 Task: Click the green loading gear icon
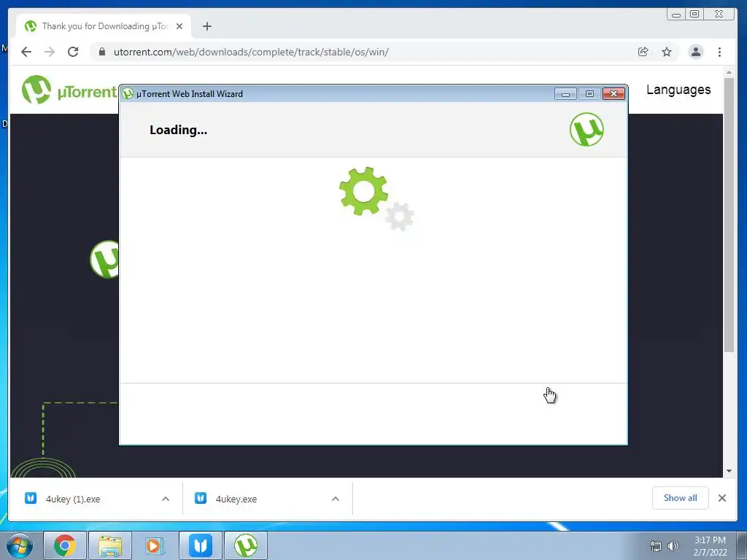(363, 191)
